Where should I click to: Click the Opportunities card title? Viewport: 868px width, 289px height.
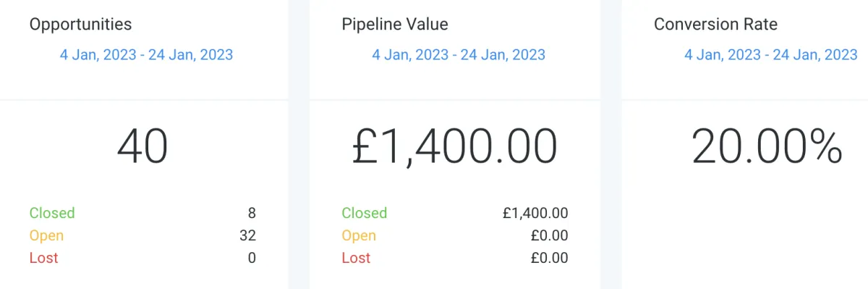pyautogui.click(x=80, y=24)
